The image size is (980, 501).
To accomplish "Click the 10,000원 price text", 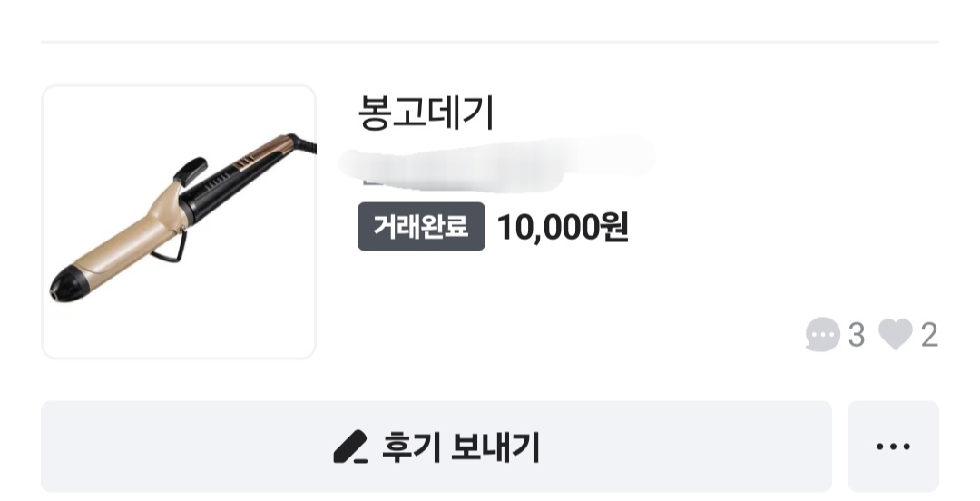I will [562, 227].
